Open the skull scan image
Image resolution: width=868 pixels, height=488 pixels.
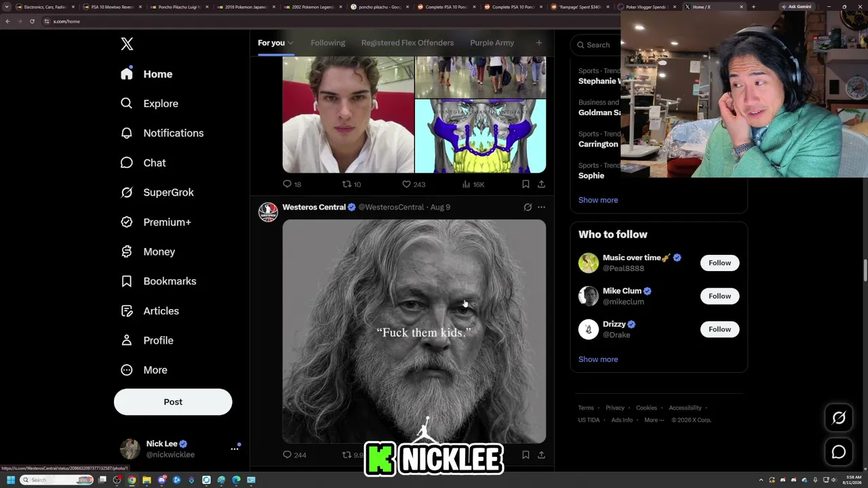(x=480, y=136)
